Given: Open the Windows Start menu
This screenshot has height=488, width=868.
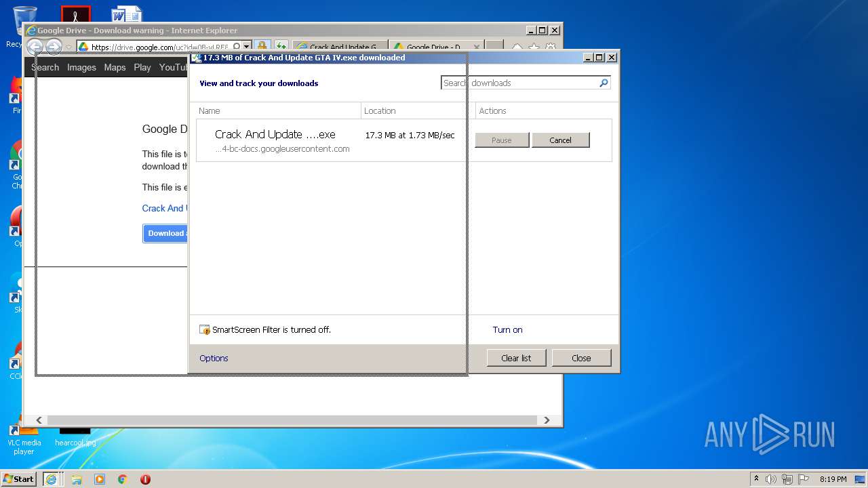Looking at the screenshot, I should coord(19,479).
